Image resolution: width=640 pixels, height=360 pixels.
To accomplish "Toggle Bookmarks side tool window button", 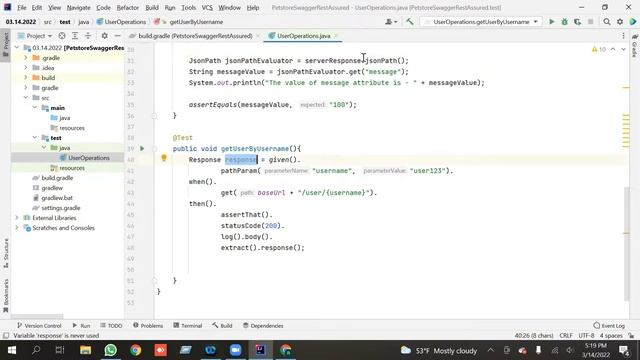I will 6,296.
